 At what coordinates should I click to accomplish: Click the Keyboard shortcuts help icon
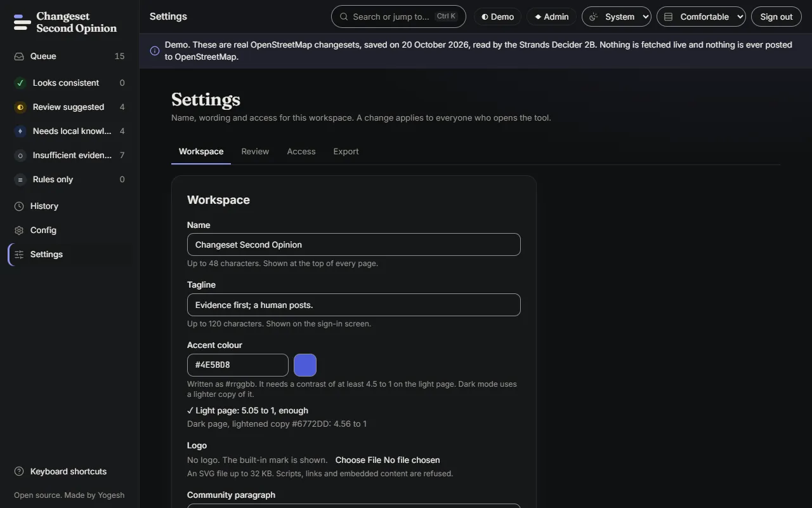(x=19, y=472)
